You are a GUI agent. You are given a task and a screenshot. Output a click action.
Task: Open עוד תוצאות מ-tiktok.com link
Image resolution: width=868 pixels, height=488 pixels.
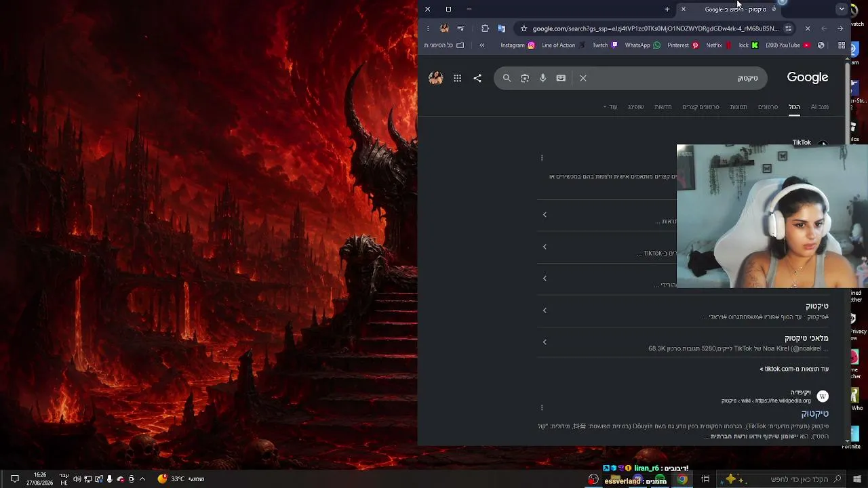(x=794, y=369)
